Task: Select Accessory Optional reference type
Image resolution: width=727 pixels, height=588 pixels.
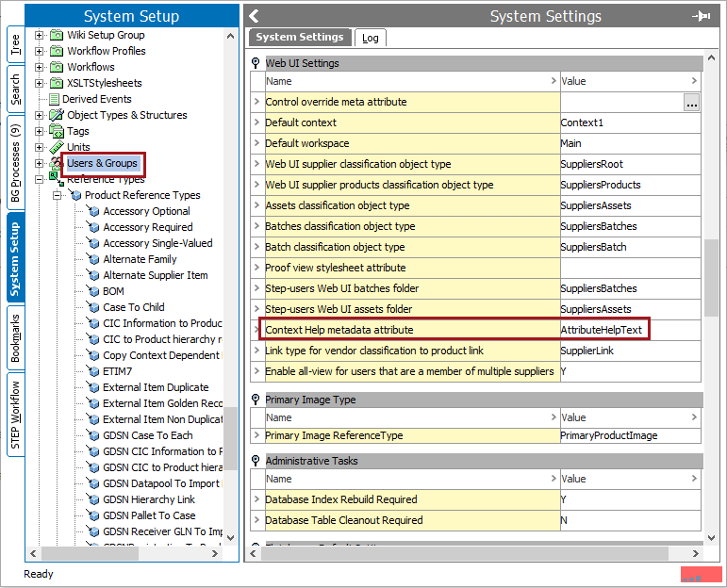Action: tap(146, 211)
